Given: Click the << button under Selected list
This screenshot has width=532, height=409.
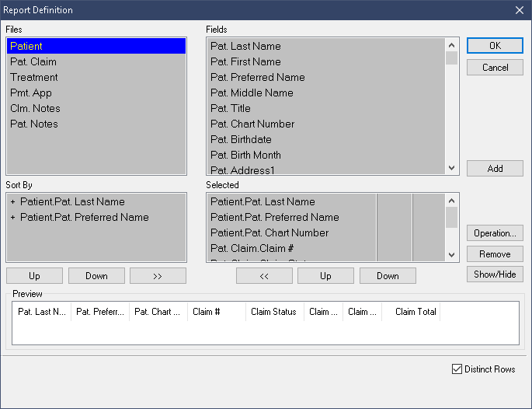Looking at the screenshot, I should click(264, 276).
